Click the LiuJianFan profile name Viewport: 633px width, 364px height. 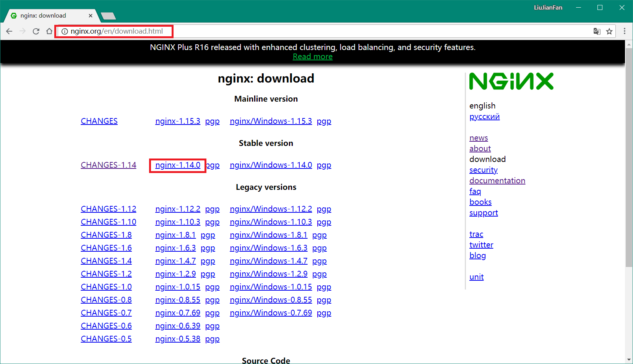548,8
